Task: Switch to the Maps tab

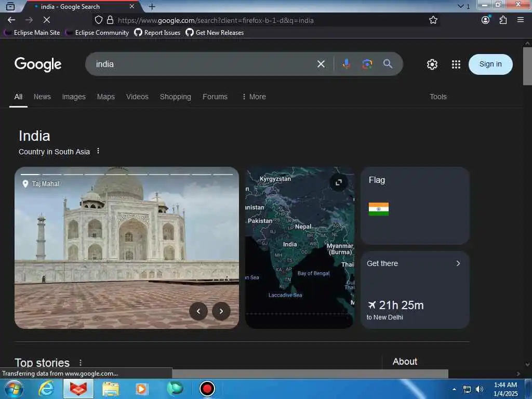Action: click(x=106, y=97)
